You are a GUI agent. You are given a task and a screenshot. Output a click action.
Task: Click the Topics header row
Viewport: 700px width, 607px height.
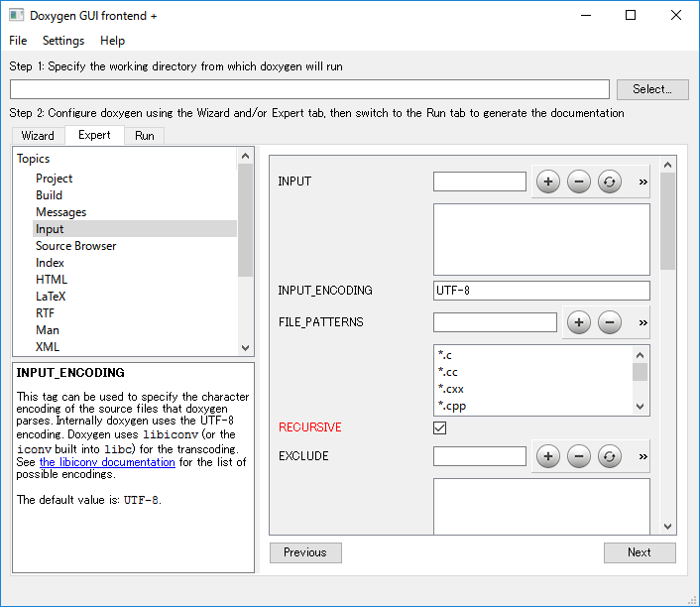coord(125,159)
